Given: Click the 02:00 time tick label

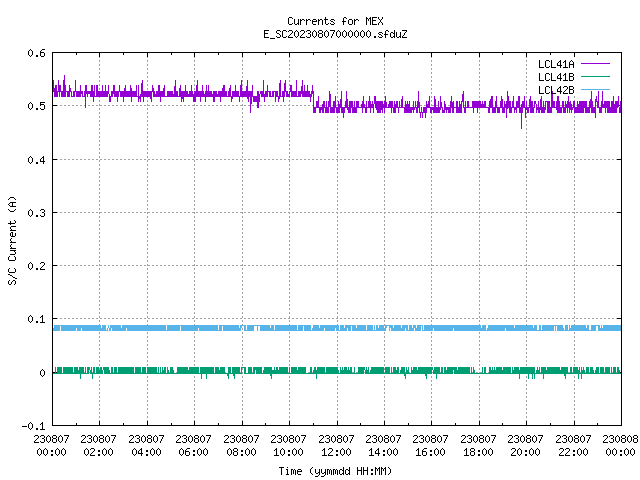Looking at the screenshot, I should point(98,452).
